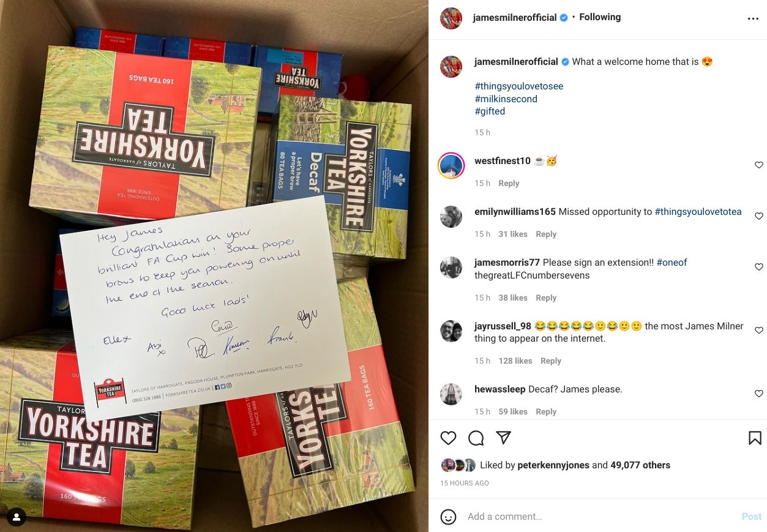View 128 likes on jayrussell_98 comment
Viewport: 767px width, 532px height.
coord(515,361)
